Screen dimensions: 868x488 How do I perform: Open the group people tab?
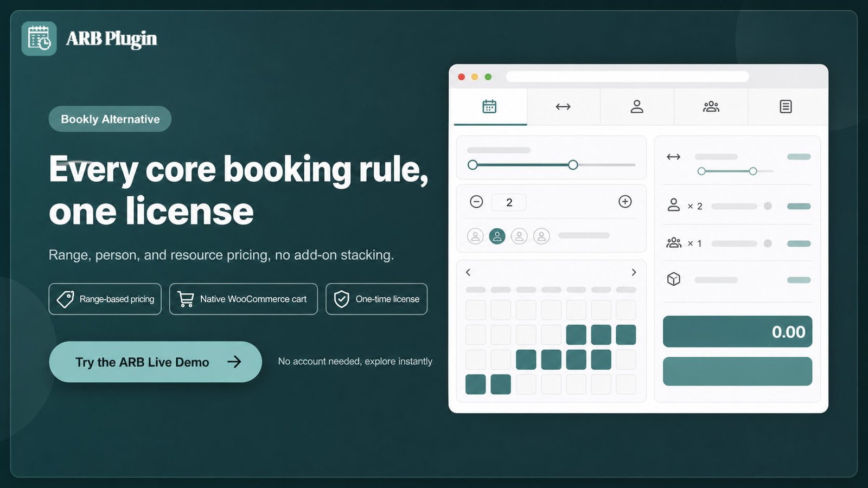tap(711, 107)
